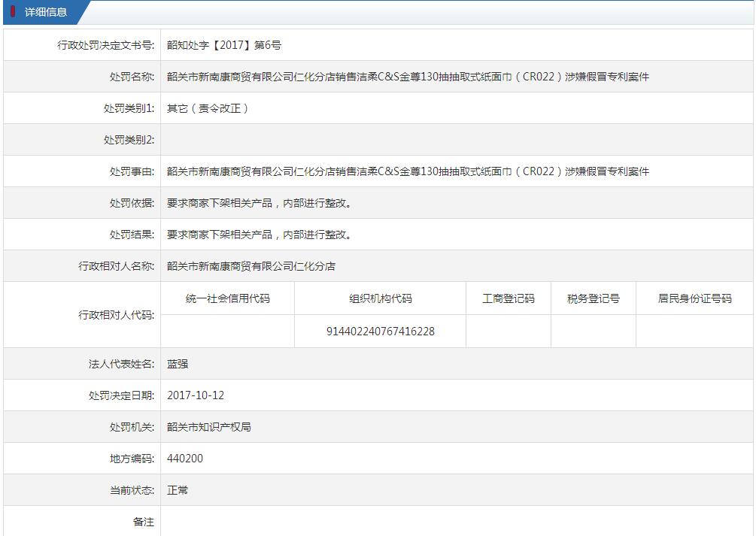Viewport: 756px width, 536px height.
Task: Select the region code 440200
Action: click(x=185, y=459)
